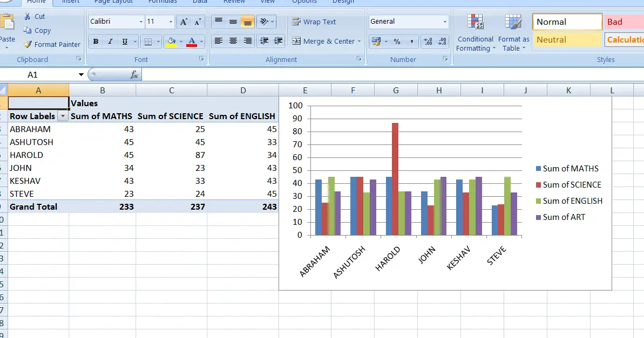Open Row Labels filter dropdown
This screenshot has width=644, height=338.
63,116
